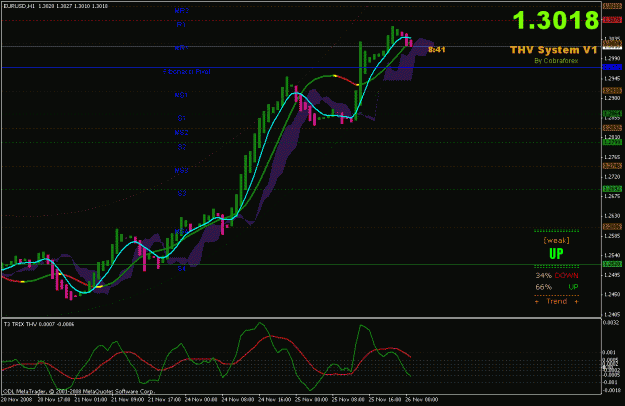Click the + Trend + panel label

(x=556, y=301)
